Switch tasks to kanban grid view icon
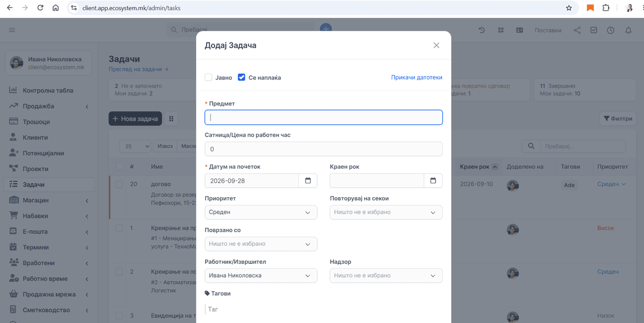The image size is (644, 323). click(x=172, y=119)
